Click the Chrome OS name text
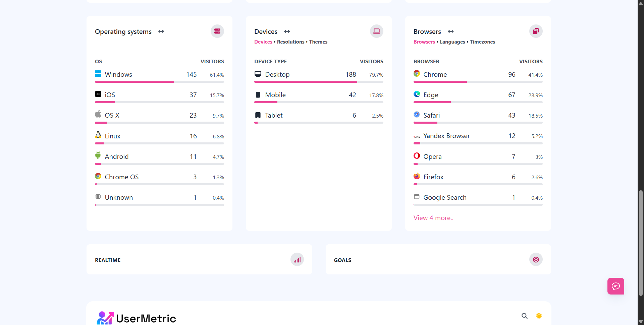 point(121,177)
